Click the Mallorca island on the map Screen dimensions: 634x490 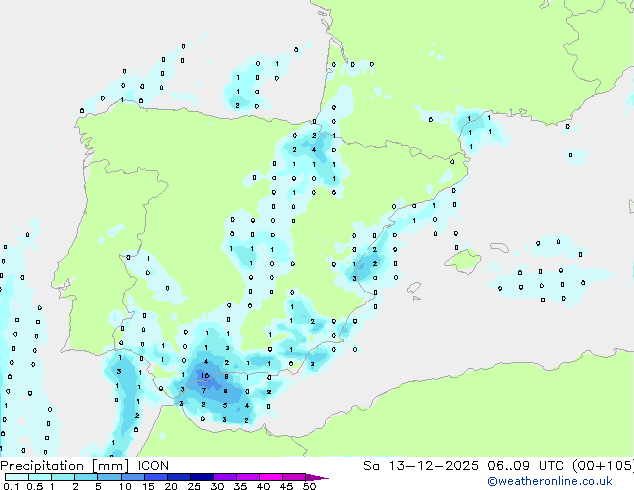[x=463, y=262]
